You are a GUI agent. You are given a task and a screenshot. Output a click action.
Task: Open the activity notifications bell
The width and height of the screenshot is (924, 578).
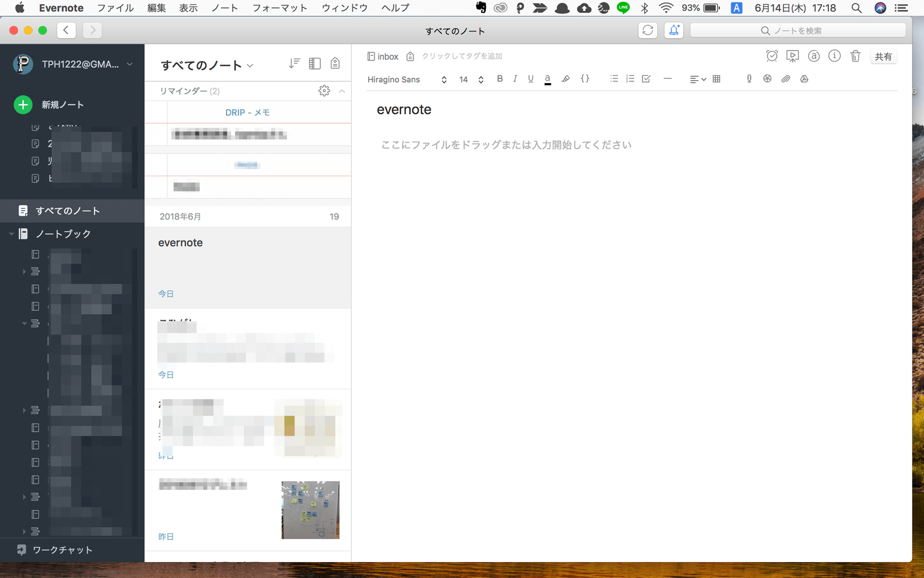[674, 30]
